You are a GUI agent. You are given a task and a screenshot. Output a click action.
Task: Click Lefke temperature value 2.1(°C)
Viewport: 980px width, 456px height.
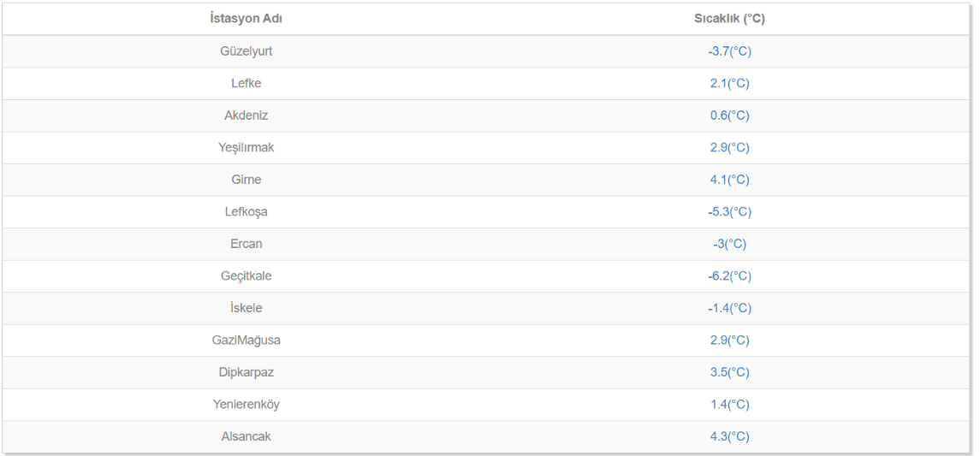(x=729, y=84)
